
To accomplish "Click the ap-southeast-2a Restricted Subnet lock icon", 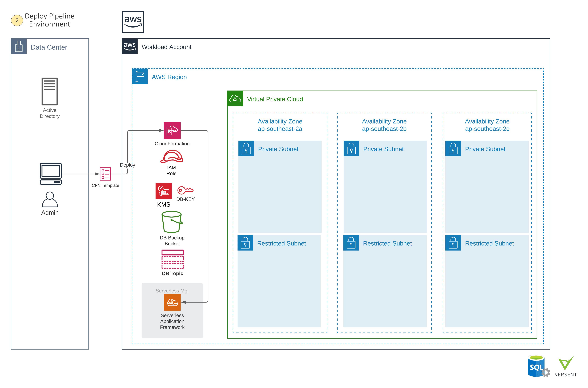I will pyautogui.click(x=245, y=243).
